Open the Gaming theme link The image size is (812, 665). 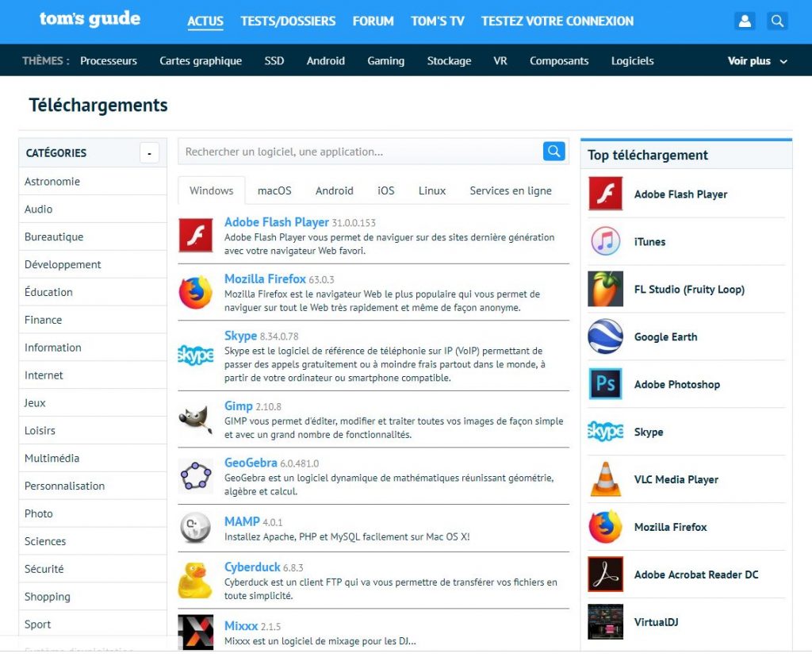point(386,60)
